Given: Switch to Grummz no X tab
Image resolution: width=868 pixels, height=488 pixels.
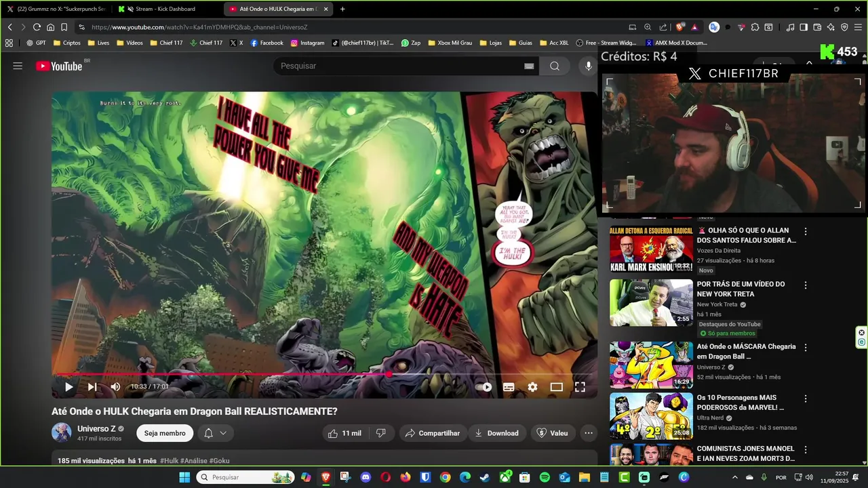Looking at the screenshot, I should (x=56, y=9).
